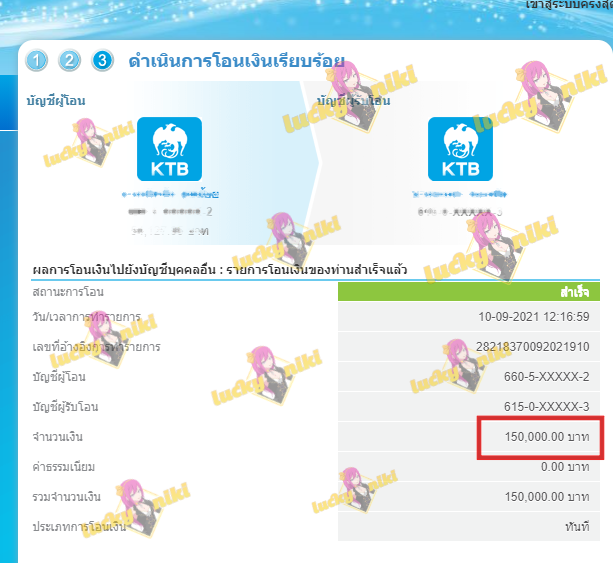Click the step 2 circle indicator
This screenshot has height=563, width=613.
click(x=69, y=61)
